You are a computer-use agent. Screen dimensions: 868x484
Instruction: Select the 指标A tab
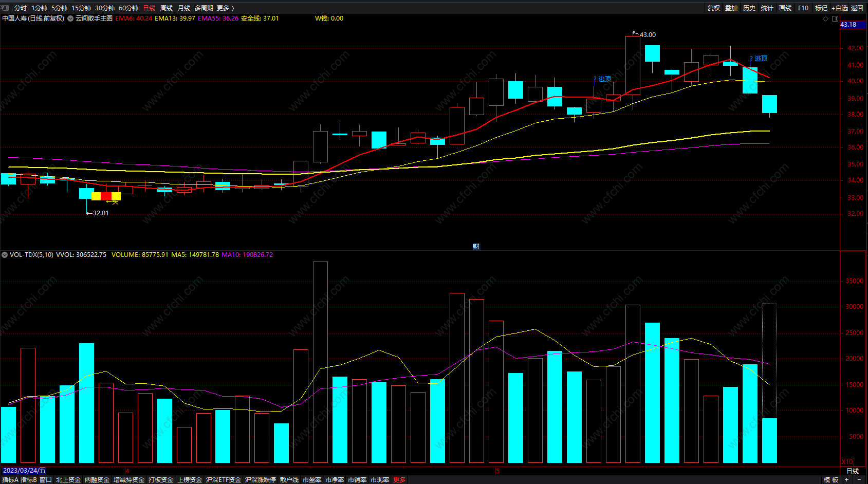click(10, 480)
